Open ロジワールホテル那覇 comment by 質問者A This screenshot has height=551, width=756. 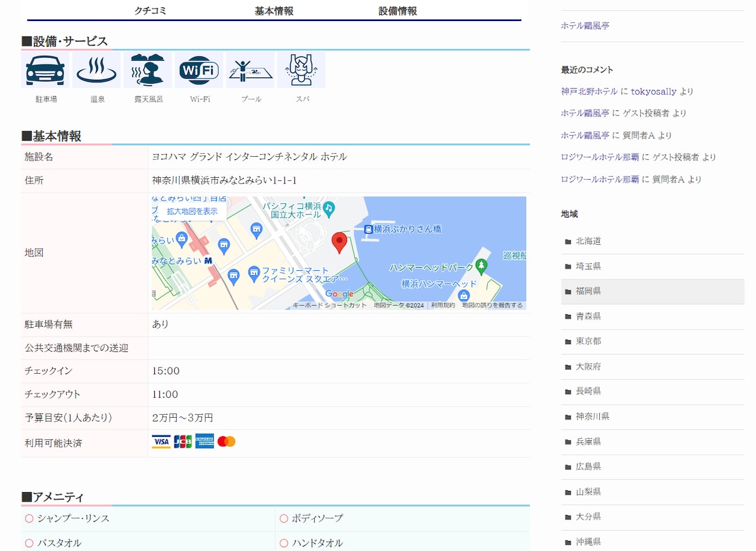click(x=600, y=179)
